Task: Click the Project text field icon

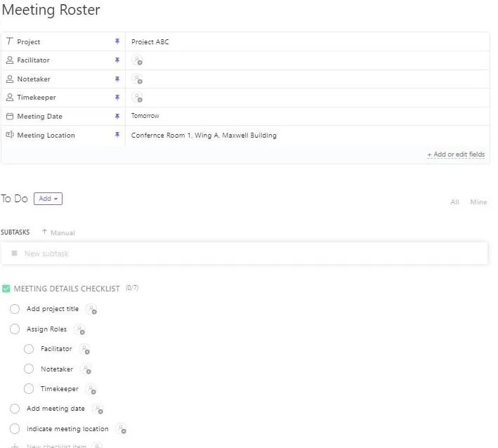Action: 10,41
